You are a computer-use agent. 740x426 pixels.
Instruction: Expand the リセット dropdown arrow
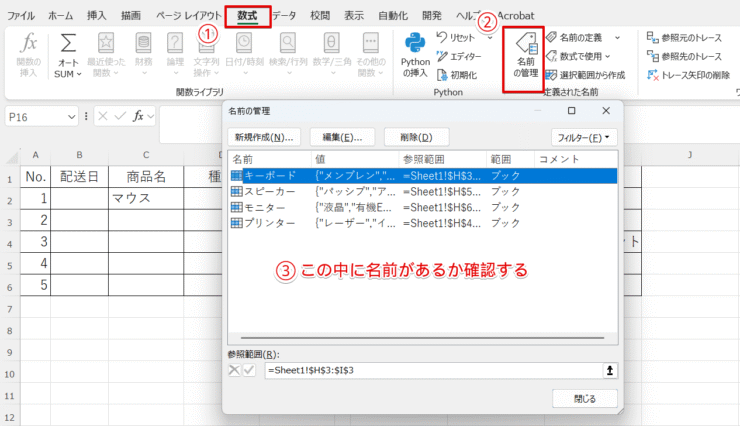click(x=490, y=38)
